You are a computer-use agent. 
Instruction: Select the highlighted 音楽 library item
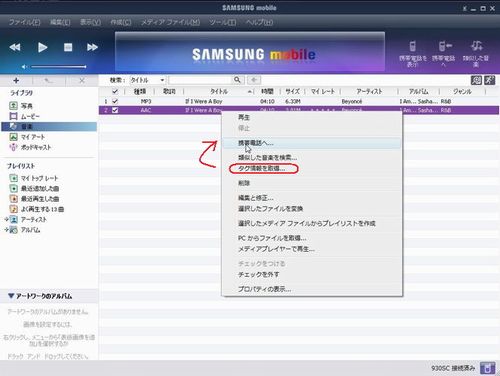(49, 126)
